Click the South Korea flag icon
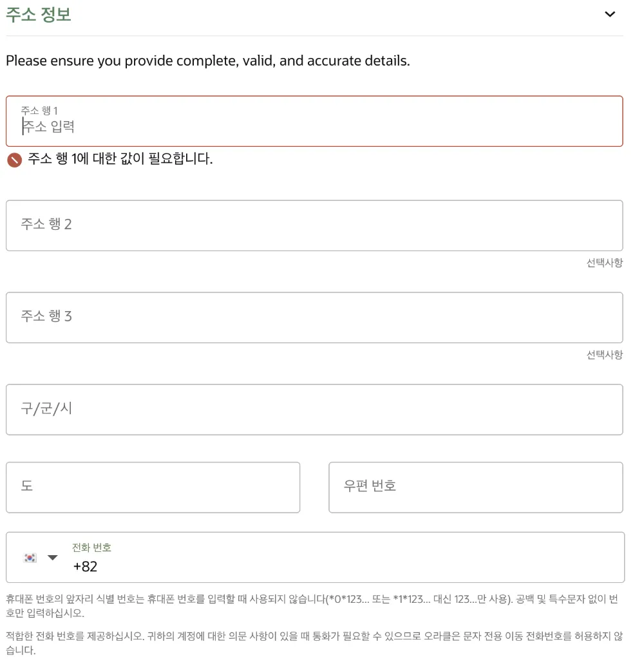This screenshot has width=644, height=664. 30,558
